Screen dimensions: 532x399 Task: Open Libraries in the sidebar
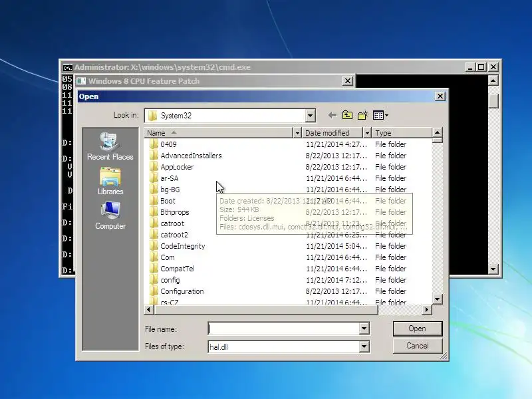[110, 181]
